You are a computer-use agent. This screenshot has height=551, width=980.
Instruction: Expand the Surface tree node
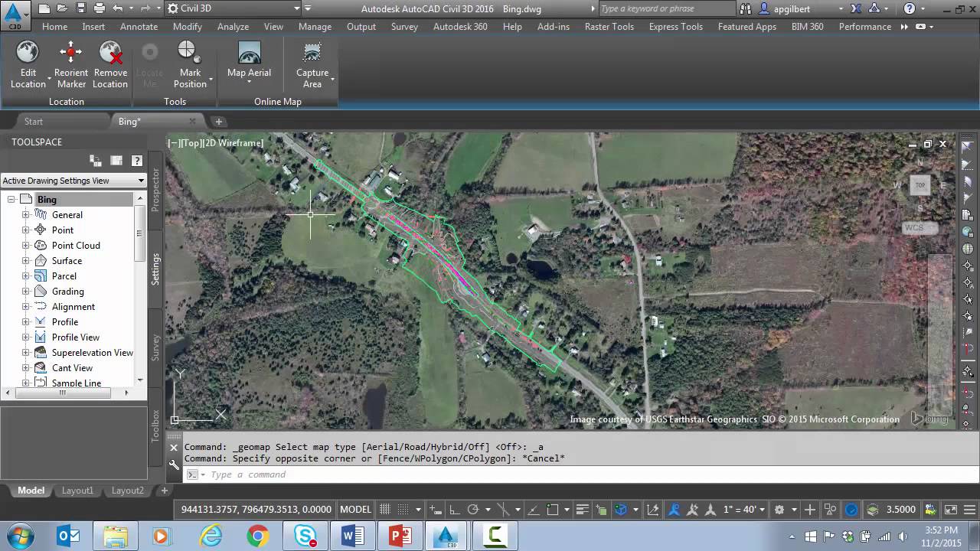pyautogui.click(x=25, y=260)
